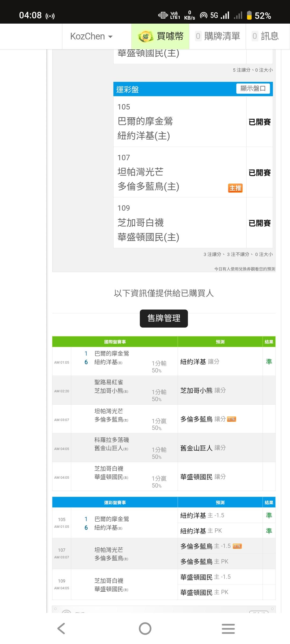Select prediction 華盛頓國民 讓分
This screenshot has width=290, height=644.
coord(203,477)
